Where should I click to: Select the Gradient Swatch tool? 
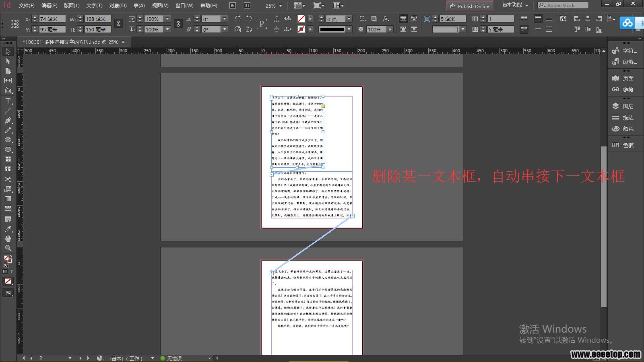click(x=8, y=199)
